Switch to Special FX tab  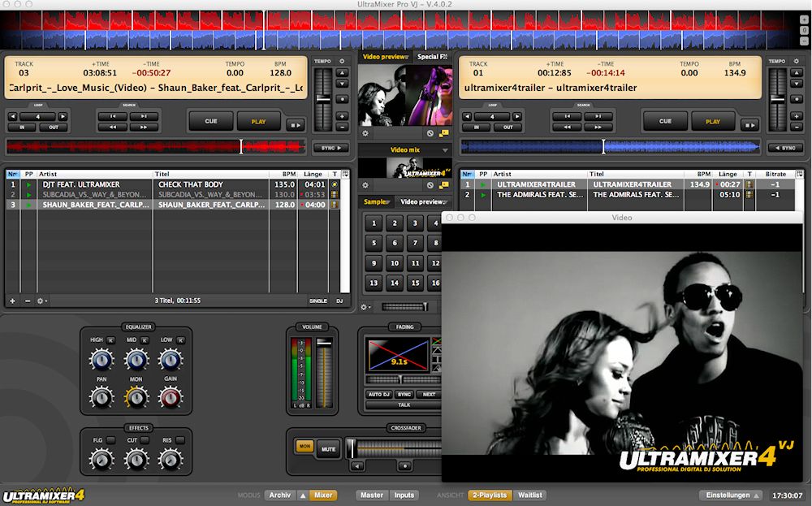432,57
